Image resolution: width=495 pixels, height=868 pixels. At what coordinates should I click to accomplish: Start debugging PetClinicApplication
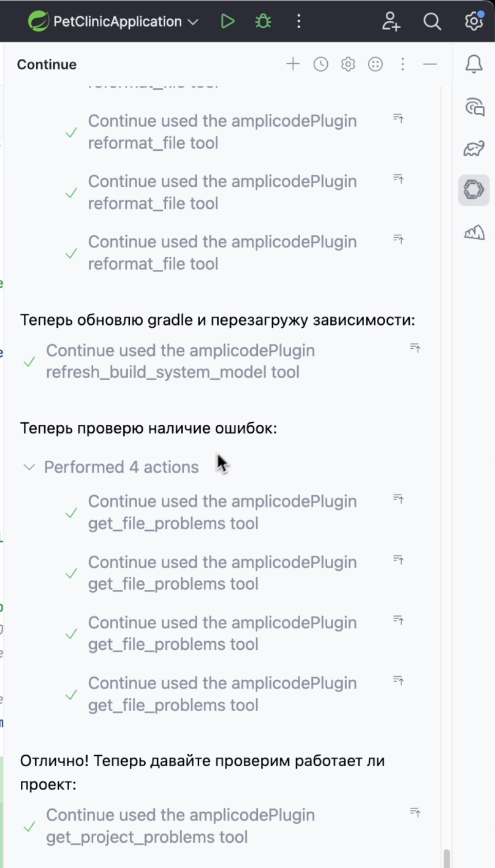(x=263, y=21)
